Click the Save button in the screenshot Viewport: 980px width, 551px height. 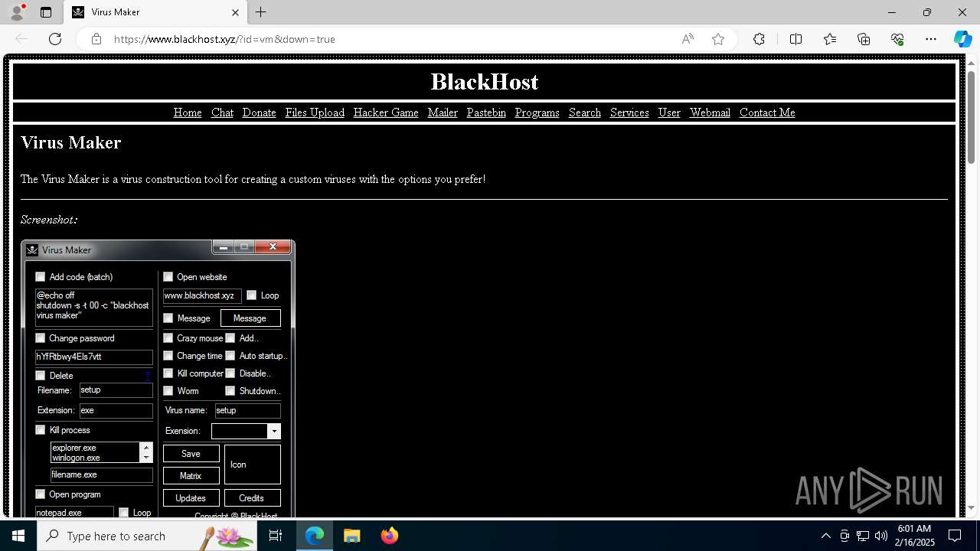tap(191, 454)
